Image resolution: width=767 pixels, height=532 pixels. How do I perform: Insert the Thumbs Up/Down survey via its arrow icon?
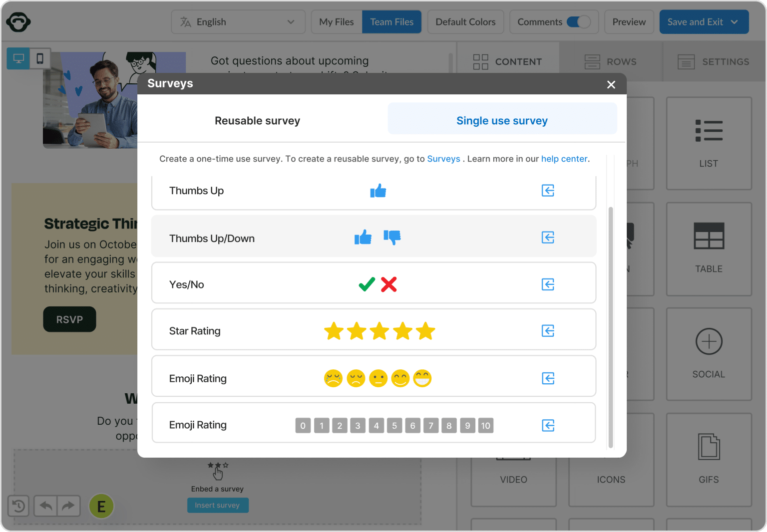[548, 238]
